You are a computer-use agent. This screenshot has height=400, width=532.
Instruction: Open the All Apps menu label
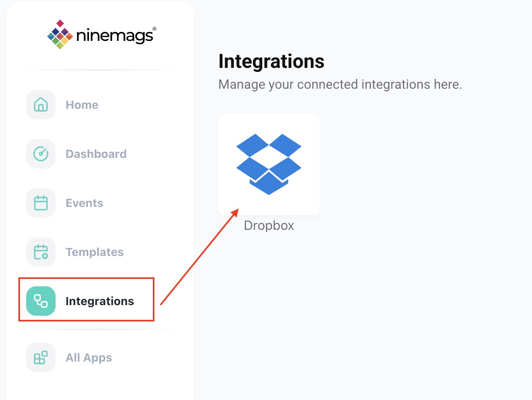click(89, 358)
